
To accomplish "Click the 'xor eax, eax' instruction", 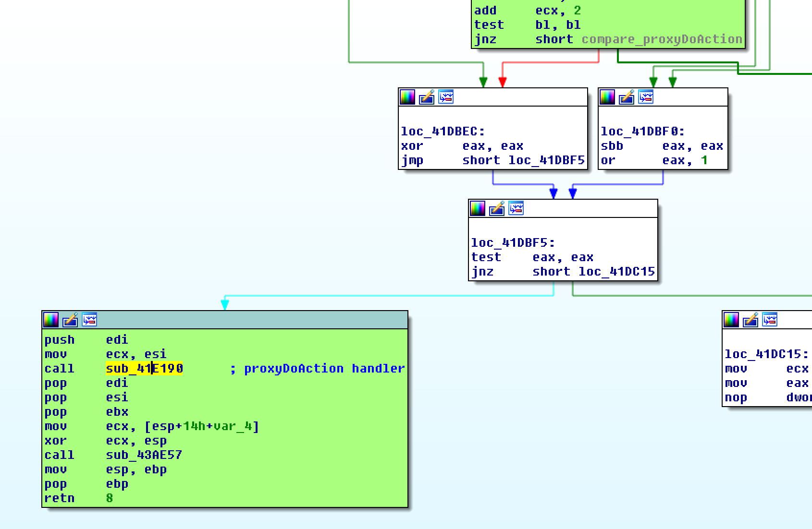I will (x=462, y=146).
